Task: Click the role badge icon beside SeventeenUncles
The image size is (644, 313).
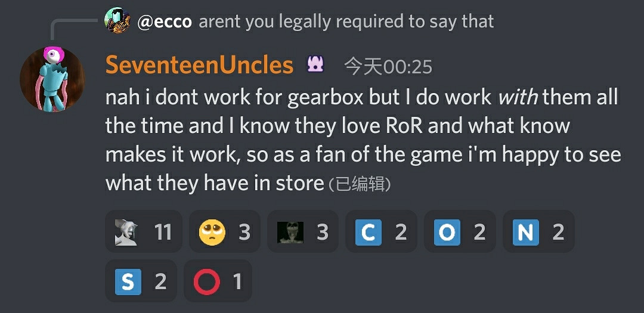Action: 315,65
